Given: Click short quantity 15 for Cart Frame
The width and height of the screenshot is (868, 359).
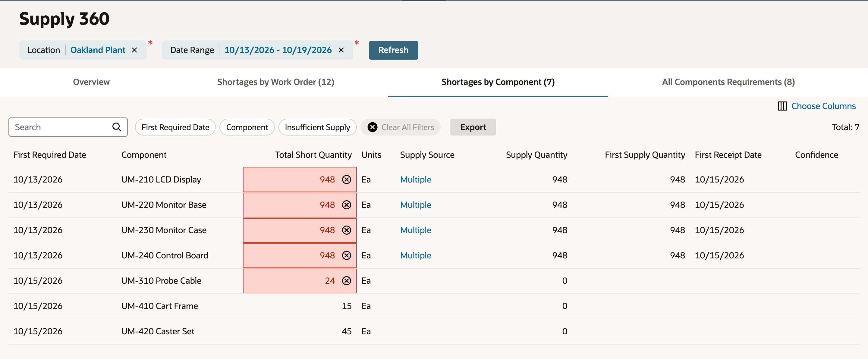Looking at the screenshot, I should tap(346, 306).
